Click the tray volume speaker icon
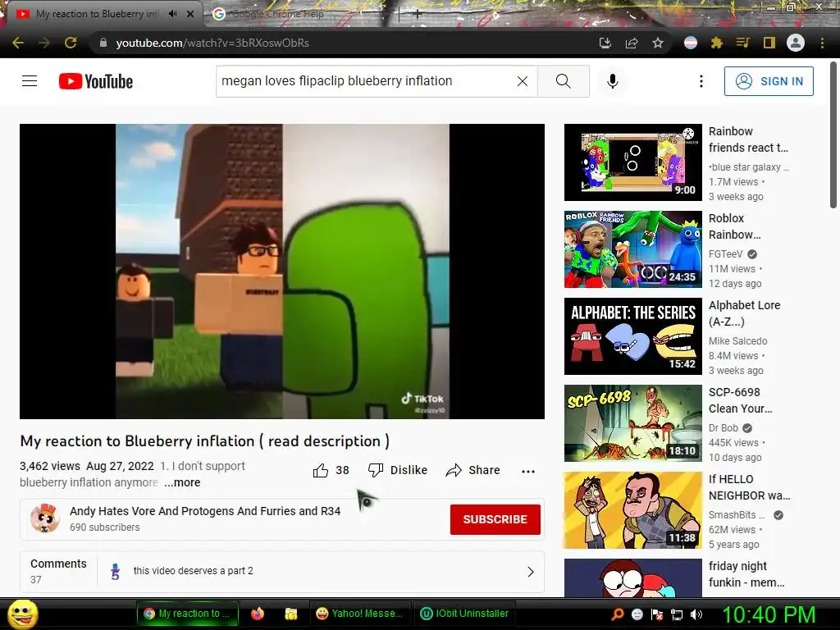 point(696,614)
